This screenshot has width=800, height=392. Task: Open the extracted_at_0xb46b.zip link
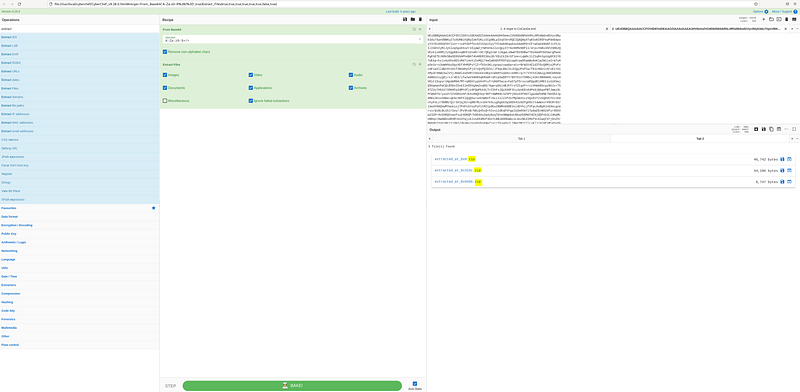pyautogui.click(x=458, y=182)
